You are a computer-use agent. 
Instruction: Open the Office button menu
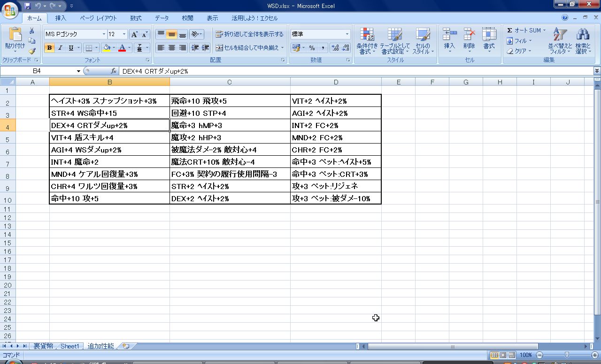(10, 10)
